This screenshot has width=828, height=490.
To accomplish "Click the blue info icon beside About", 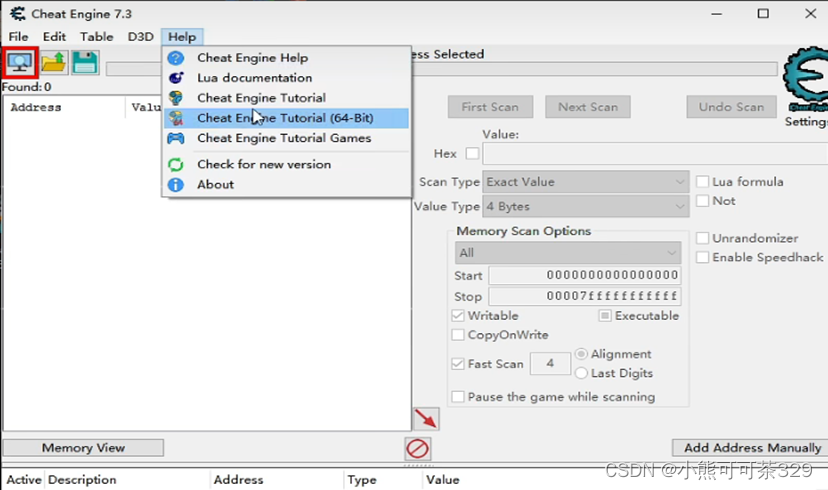I will tap(176, 185).
